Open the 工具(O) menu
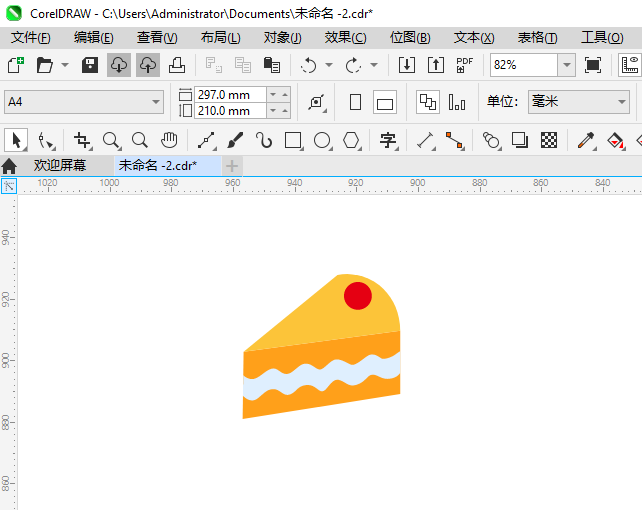This screenshot has width=642, height=510. coord(602,38)
